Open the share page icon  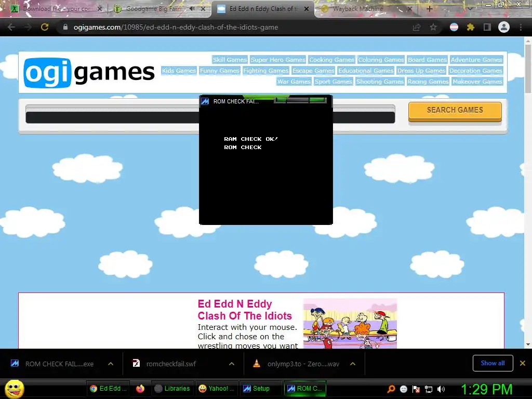tap(417, 27)
